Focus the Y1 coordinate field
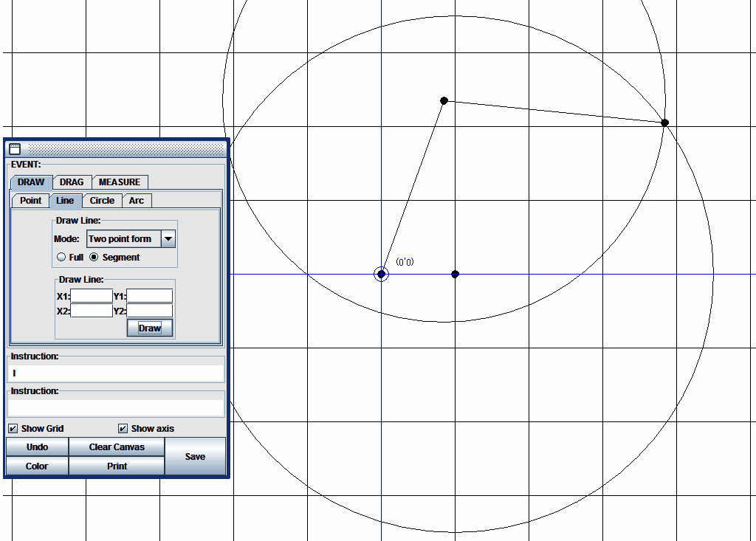This screenshot has height=541, width=756. tap(150, 296)
